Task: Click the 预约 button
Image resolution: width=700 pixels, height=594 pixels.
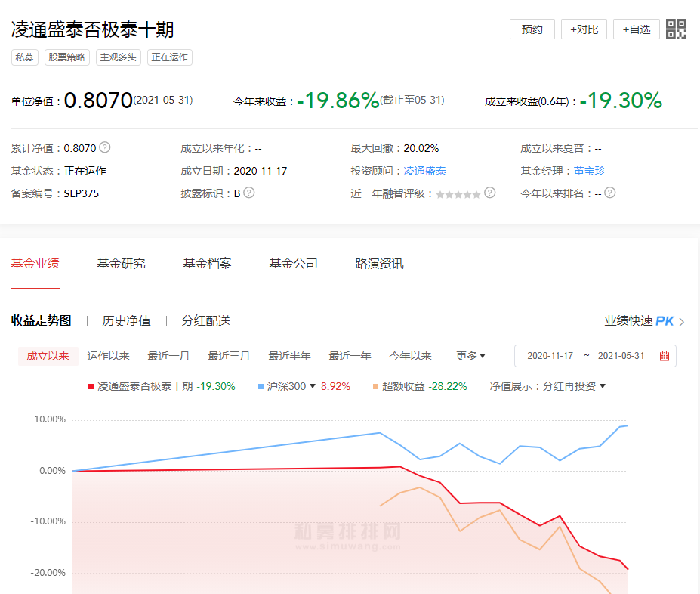Action: [x=532, y=29]
